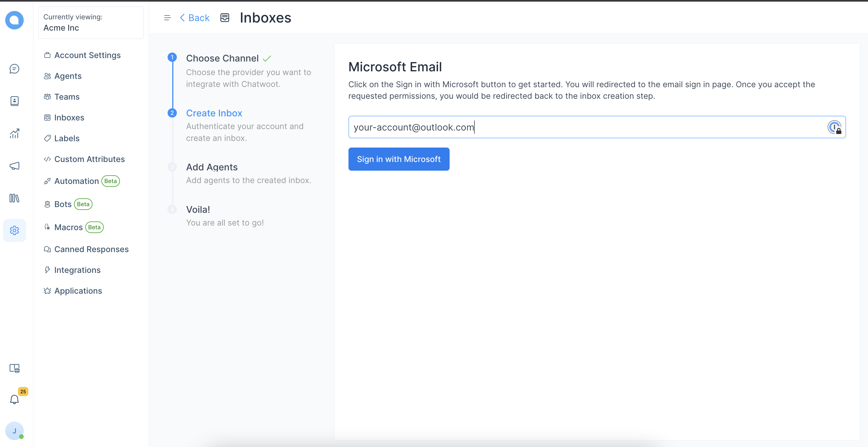Image resolution: width=868 pixels, height=447 pixels.
Task: Open Help Center library icon
Action: pyautogui.click(x=14, y=198)
